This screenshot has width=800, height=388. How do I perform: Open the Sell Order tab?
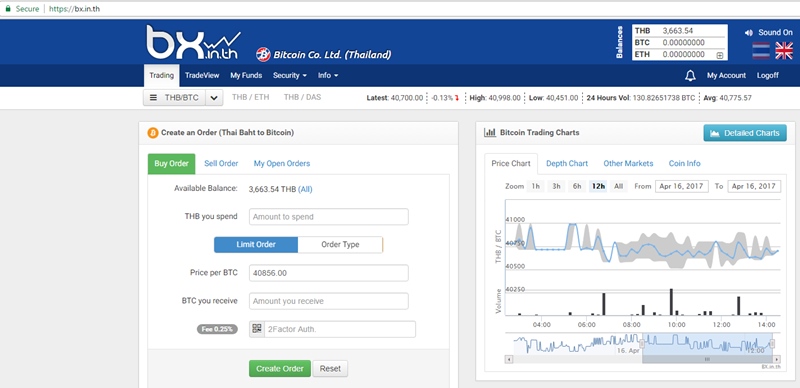coord(221,163)
